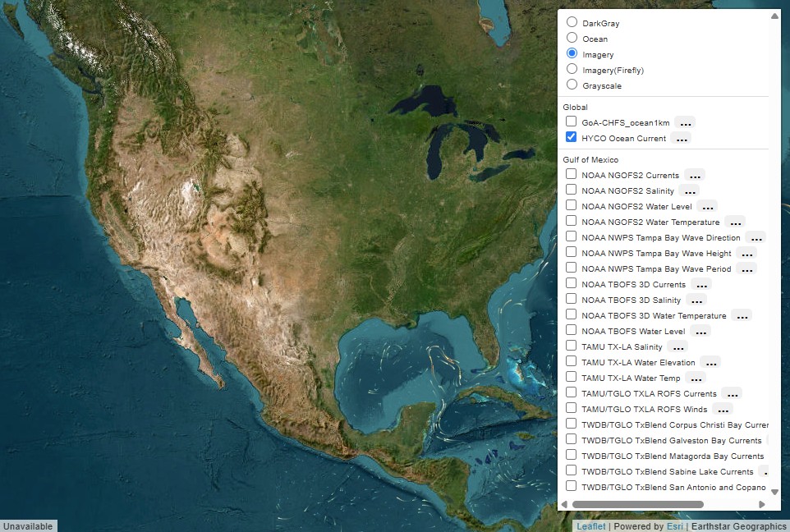The image size is (790, 532).
Task: Click the horizontal scrollbar thumb in layer panel
Action: click(638, 504)
